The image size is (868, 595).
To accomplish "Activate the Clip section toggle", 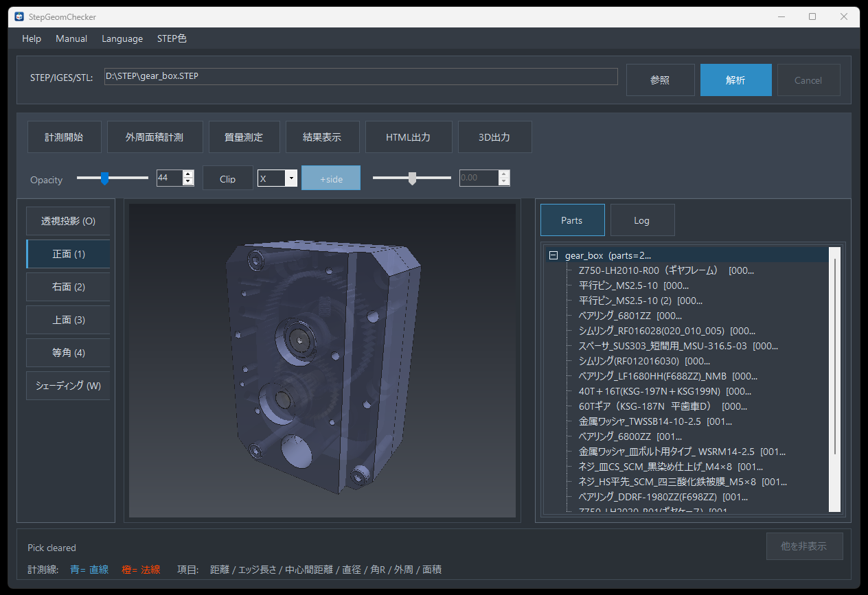I will tap(227, 178).
